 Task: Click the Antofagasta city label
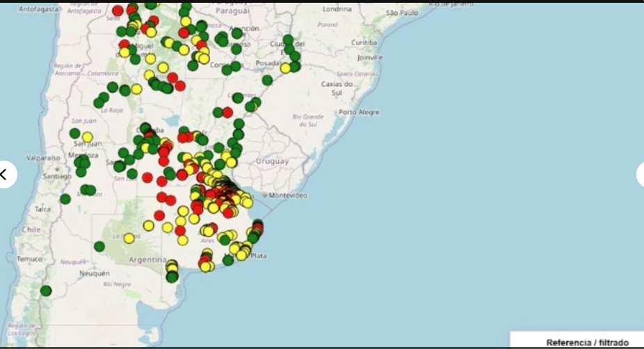click(x=39, y=9)
